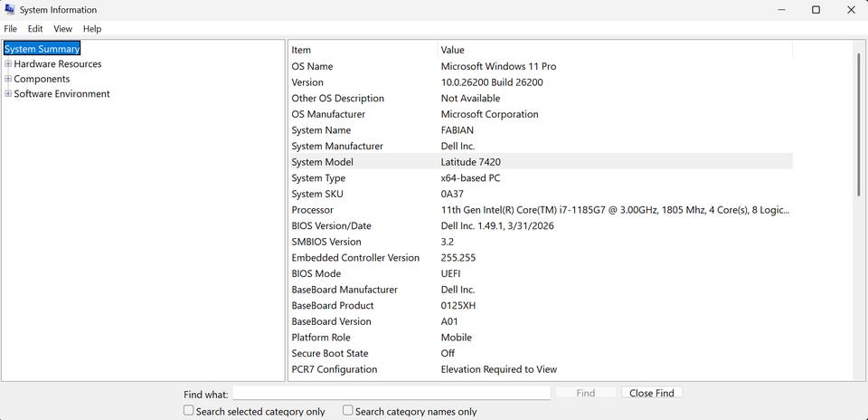Click the value Microsoft Windows 11 Pro
This screenshot has height=420, width=868.
click(x=498, y=66)
